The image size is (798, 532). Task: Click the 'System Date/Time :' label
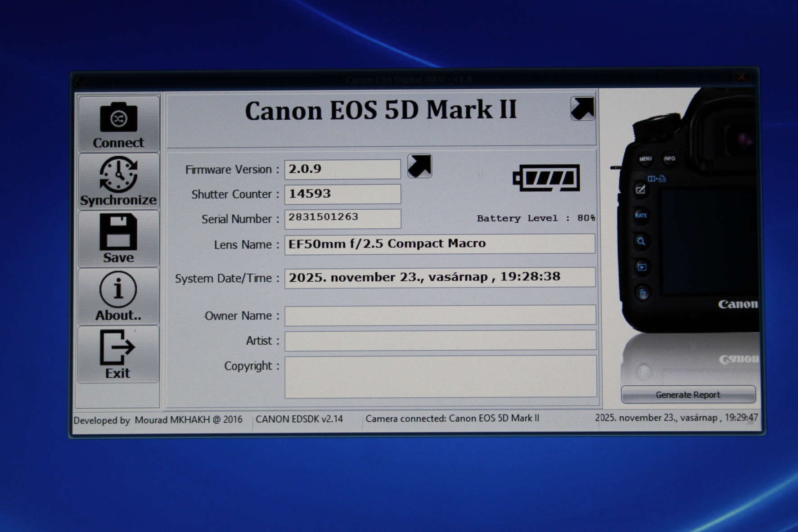(x=227, y=279)
